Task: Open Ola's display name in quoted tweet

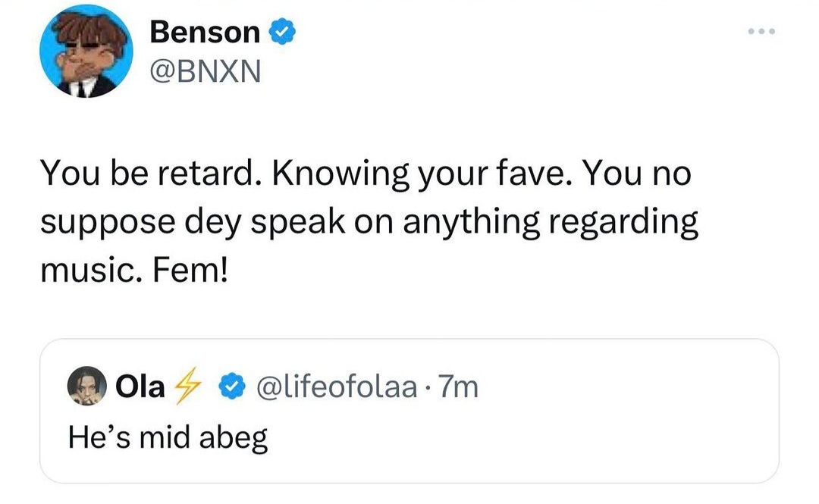Action: [x=140, y=387]
